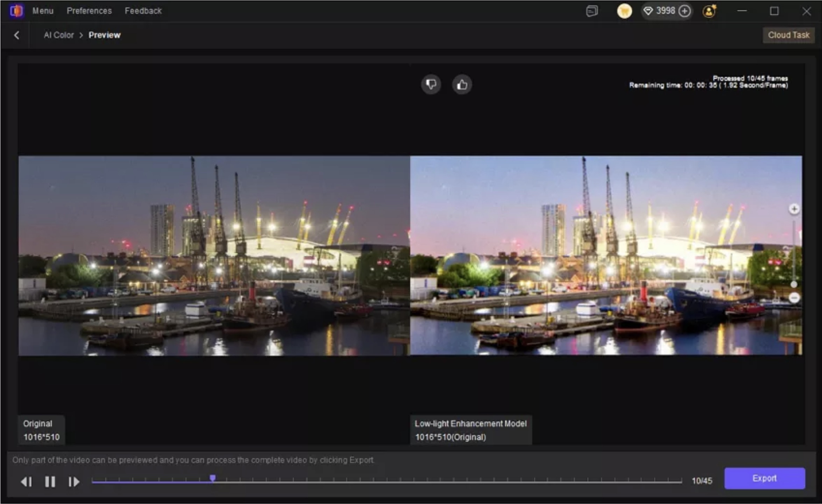Viewport: 822px width, 504px height.
Task: Open the shopping cart icon
Action: point(624,11)
